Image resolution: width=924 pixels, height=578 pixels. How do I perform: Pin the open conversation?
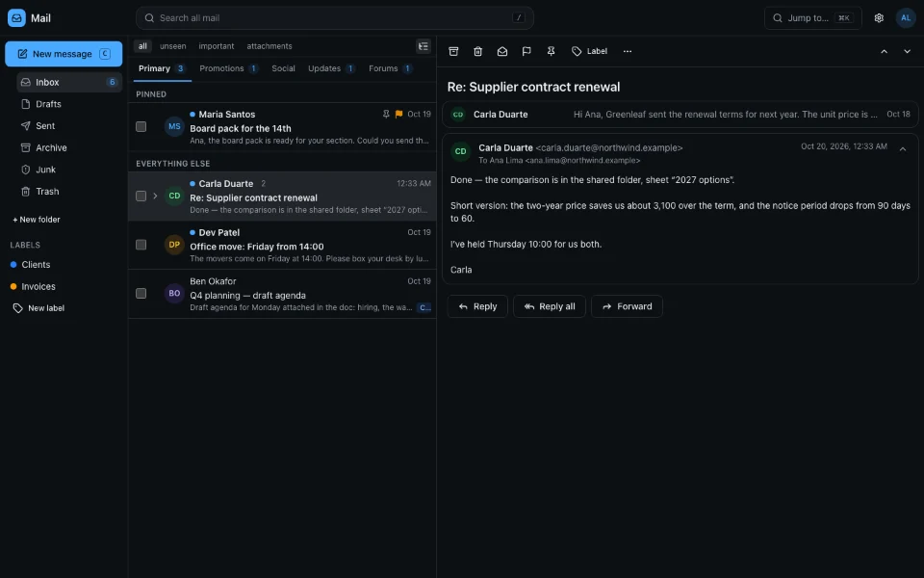tap(551, 51)
